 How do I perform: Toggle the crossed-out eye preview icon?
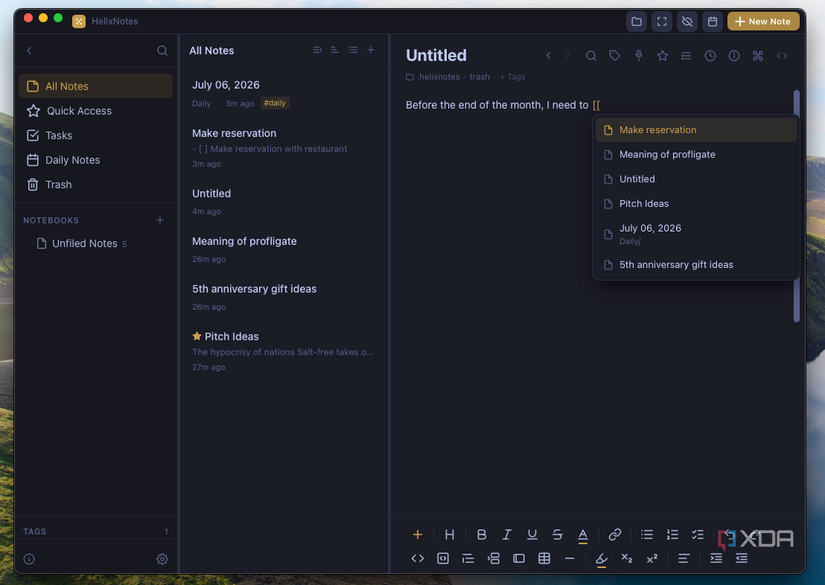pyautogui.click(x=687, y=22)
